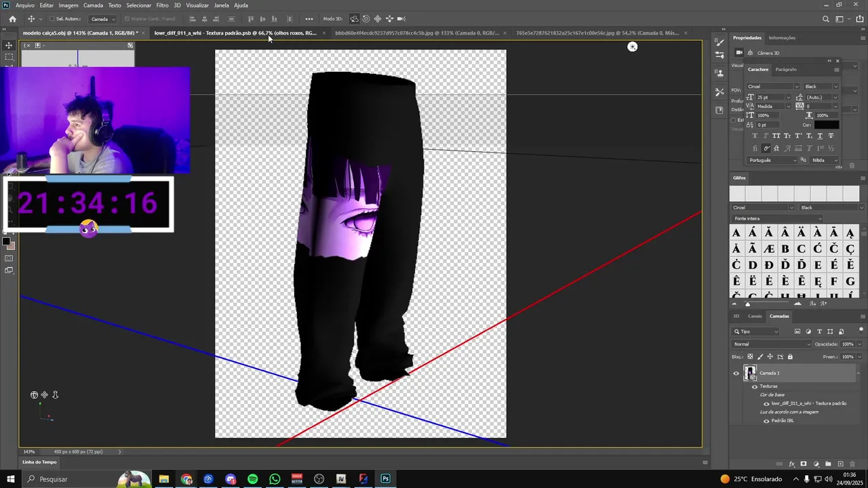Click the Filter for type layers T icon
This screenshot has height=488, width=868.
(x=819, y=331)
